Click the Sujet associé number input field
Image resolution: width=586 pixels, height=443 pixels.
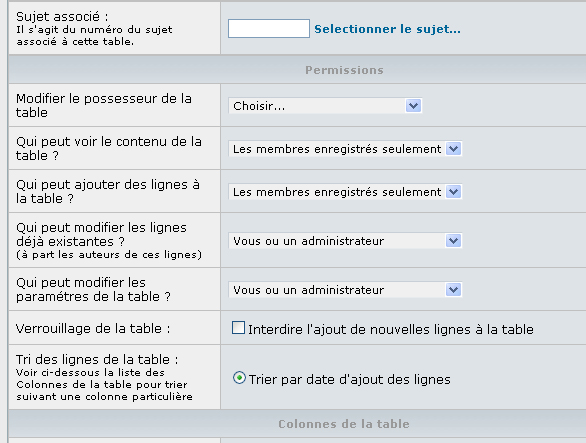tap(269, 28)
